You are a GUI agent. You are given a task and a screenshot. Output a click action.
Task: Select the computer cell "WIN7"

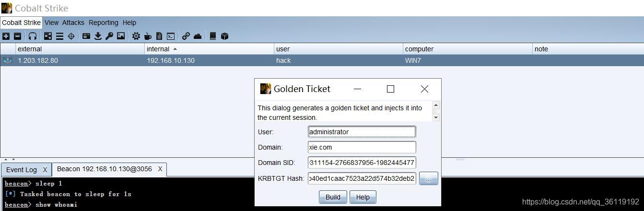(468, 60)
